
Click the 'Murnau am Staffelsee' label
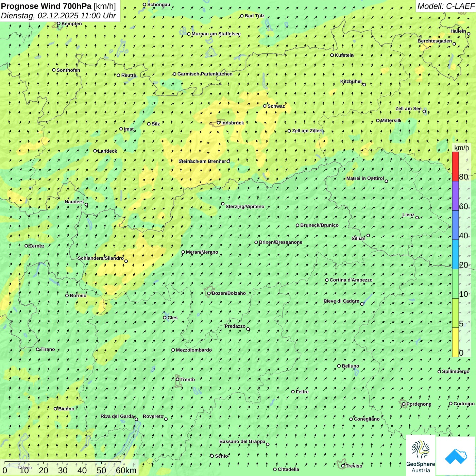(x=216, y=34)
